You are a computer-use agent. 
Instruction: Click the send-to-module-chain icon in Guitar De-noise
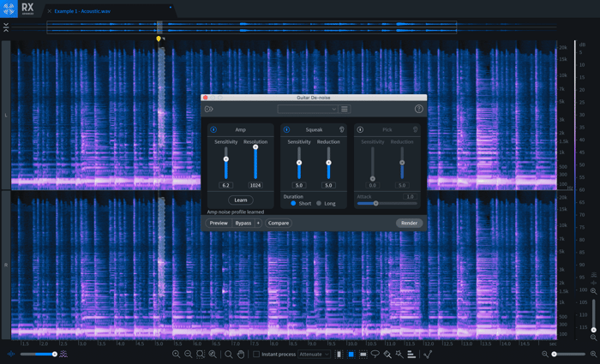pos(208,109)
